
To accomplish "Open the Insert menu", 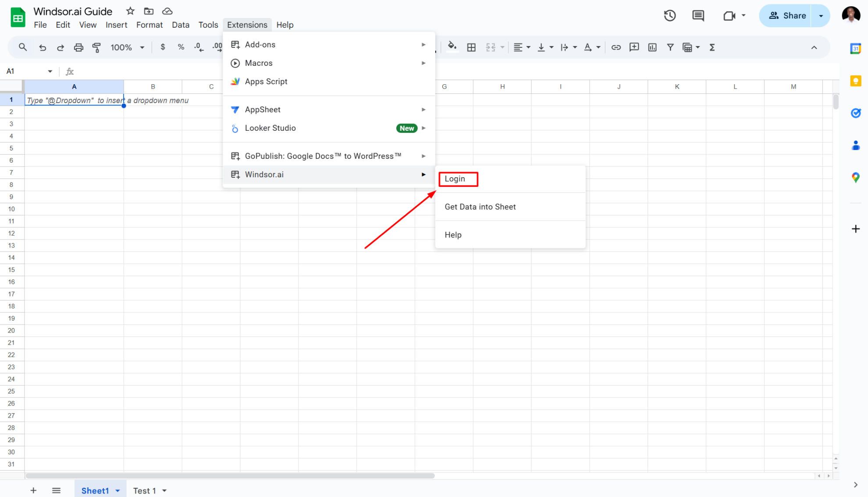I will coord(116,25).
